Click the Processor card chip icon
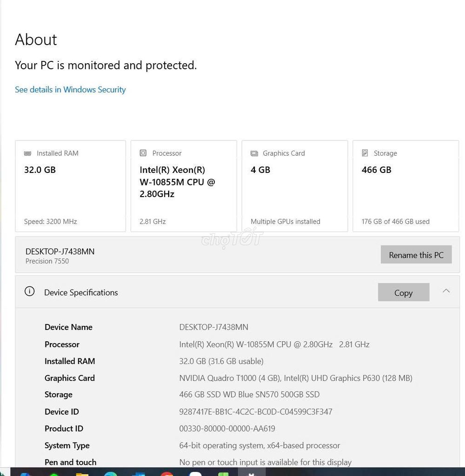Screen dimensions: 465x476 (x=143, y=153)
